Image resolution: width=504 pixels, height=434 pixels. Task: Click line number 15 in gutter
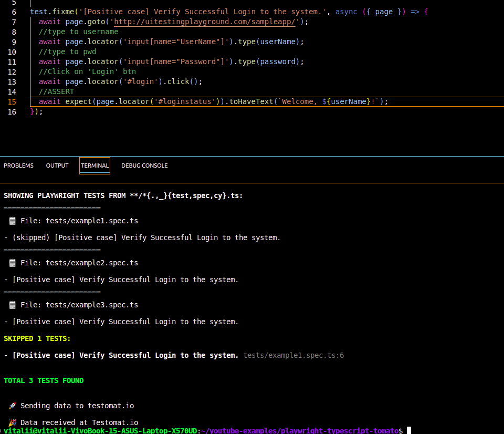[12, 102]
